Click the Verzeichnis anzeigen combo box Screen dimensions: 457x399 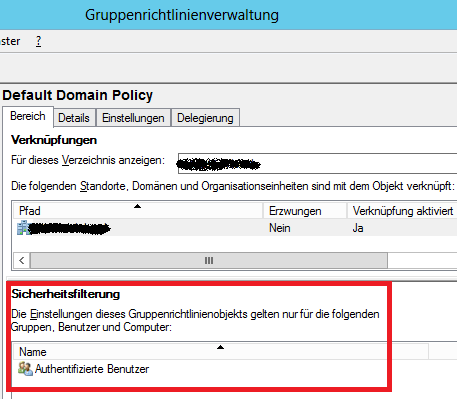click(317, 163)
